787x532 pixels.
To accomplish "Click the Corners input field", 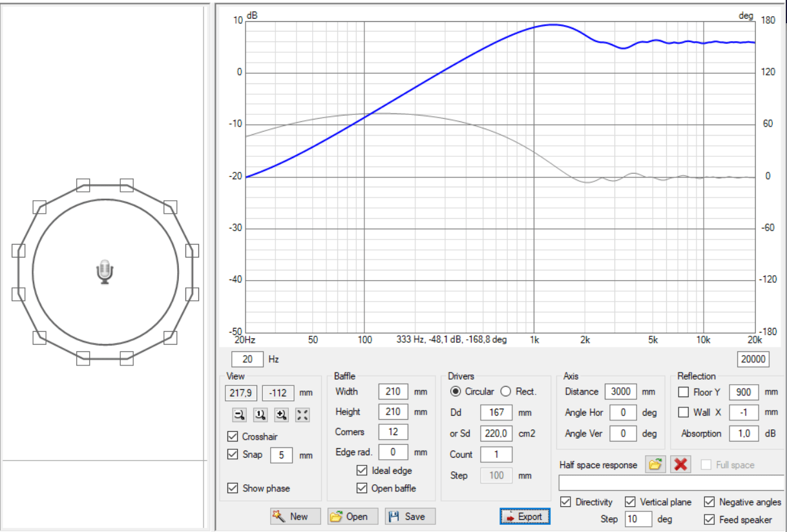I will pyautogui.click(x=393, y=432).
